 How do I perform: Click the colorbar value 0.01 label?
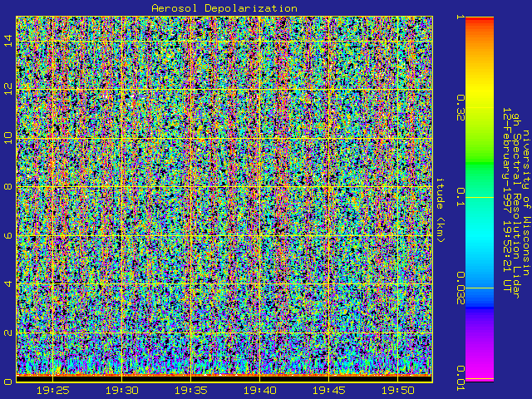coord(460,378)
